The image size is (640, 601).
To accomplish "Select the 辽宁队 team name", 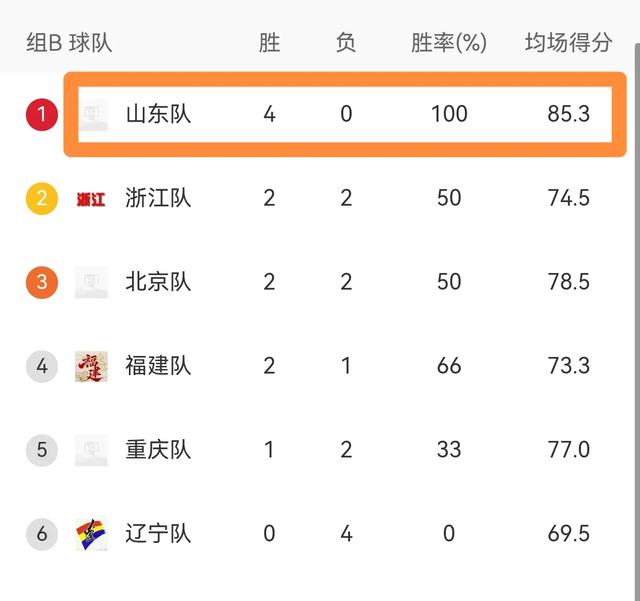I will coord(158,534).
